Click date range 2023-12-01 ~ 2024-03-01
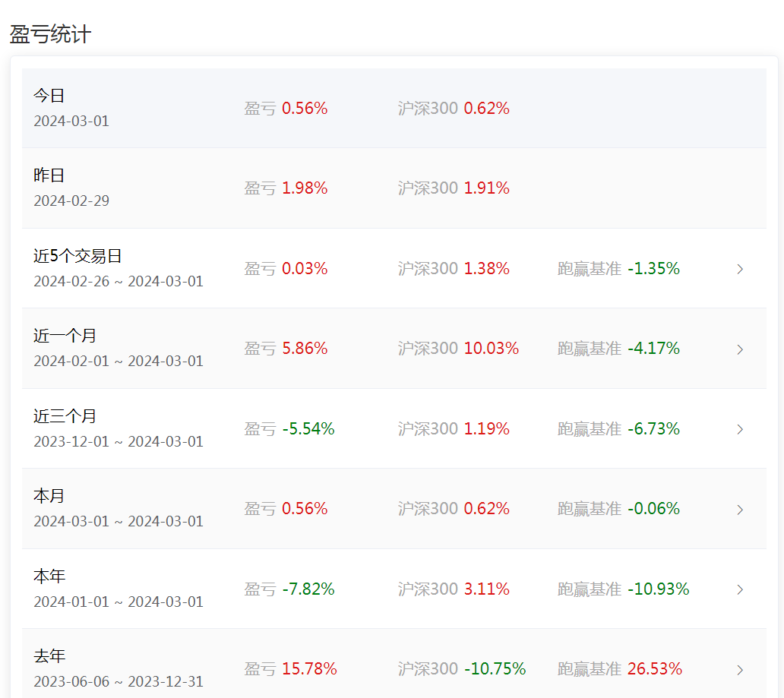This screenshot has width=784, height=698. tap(119, 441)
